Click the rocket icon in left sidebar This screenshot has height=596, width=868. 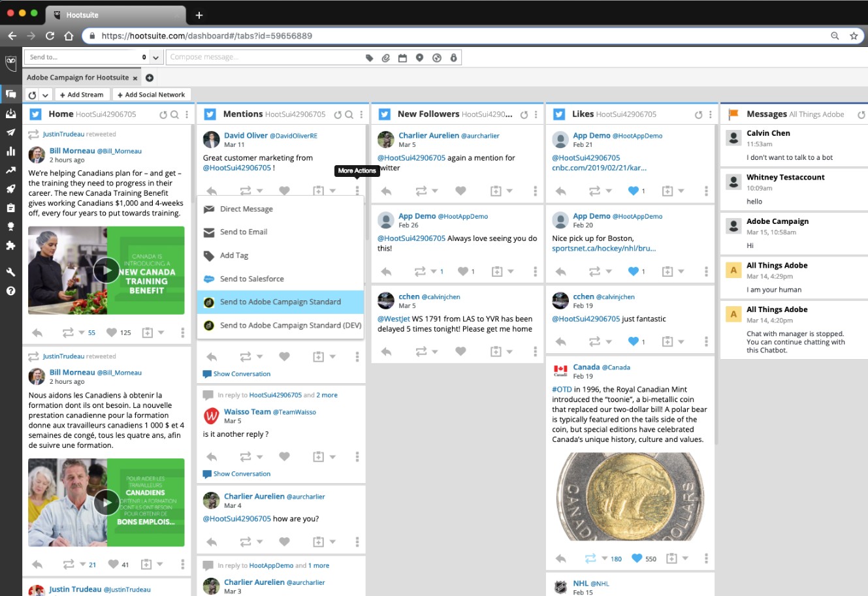pyautogui.click(x=10, y=189)
